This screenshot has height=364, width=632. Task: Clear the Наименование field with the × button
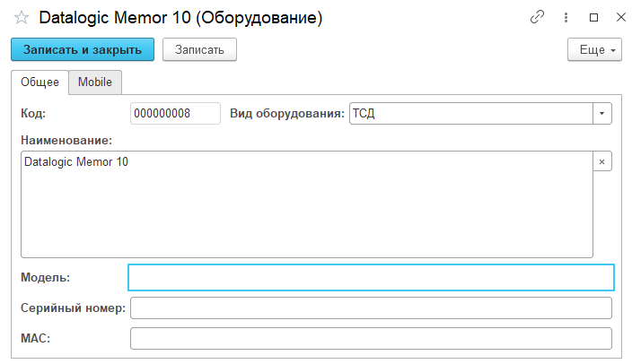[602, 161]
